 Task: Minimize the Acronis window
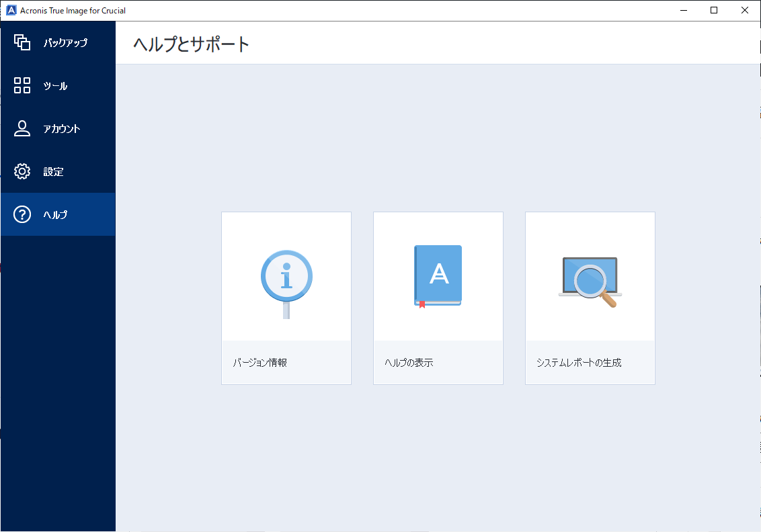684,10
